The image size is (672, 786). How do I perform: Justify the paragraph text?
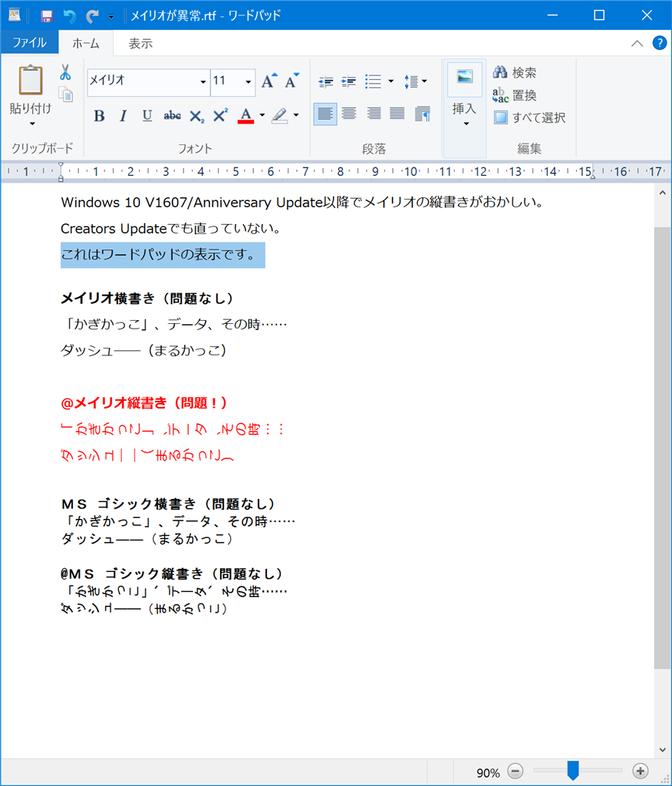point(397,114)
